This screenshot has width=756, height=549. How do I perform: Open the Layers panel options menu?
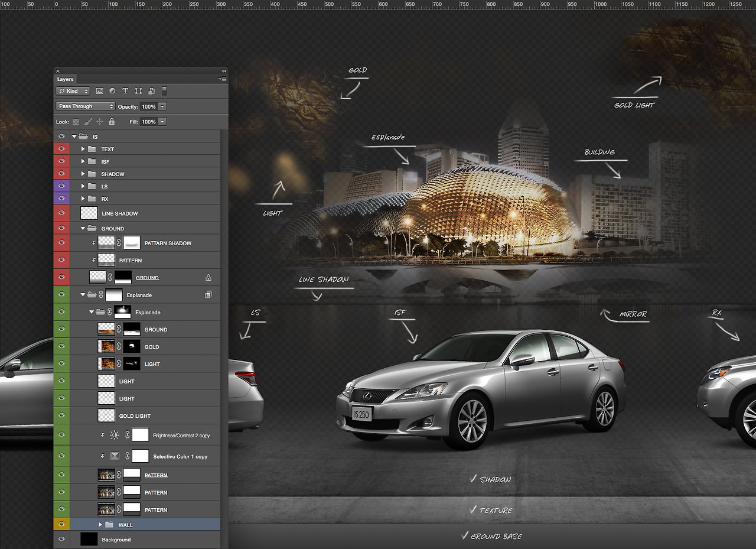(223, 79)
